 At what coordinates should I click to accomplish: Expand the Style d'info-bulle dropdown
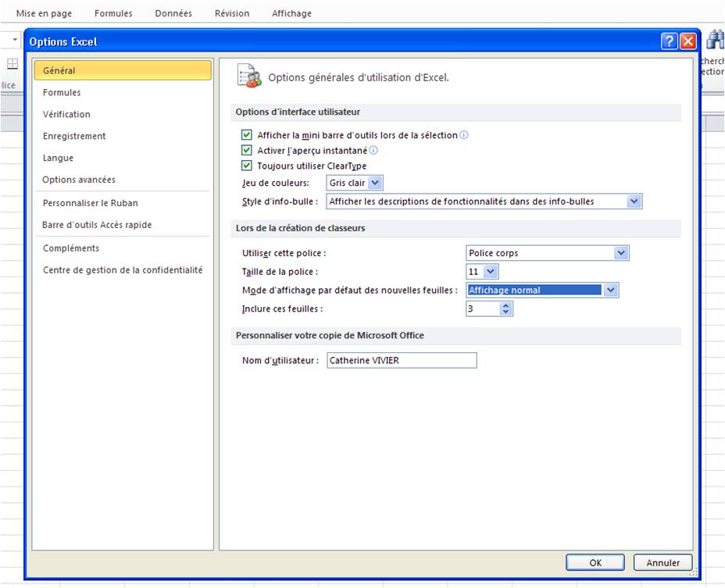coord(634,201)
